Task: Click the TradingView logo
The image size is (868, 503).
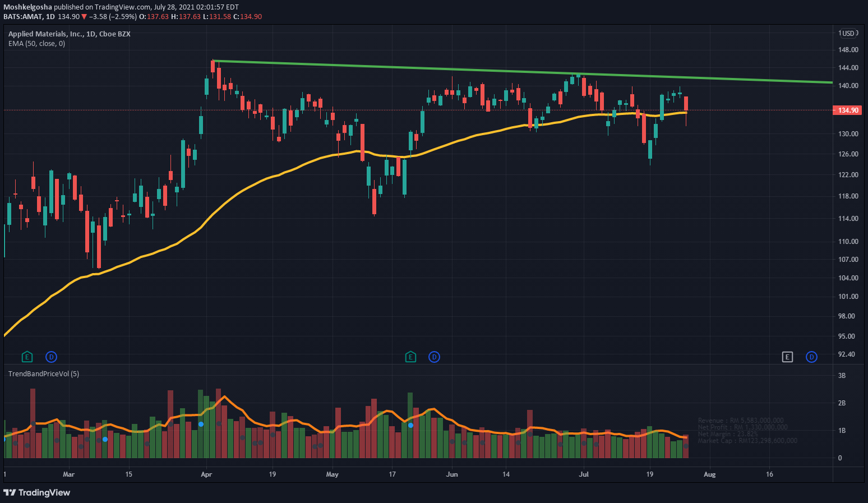Action: [37, 492]
